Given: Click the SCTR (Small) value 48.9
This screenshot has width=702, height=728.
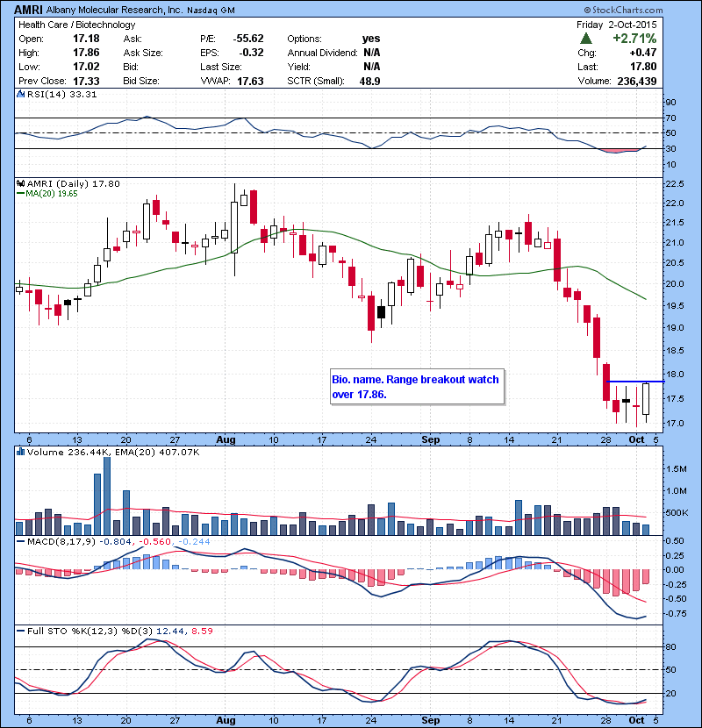Looking at the screenshot, I should [369, 81].
